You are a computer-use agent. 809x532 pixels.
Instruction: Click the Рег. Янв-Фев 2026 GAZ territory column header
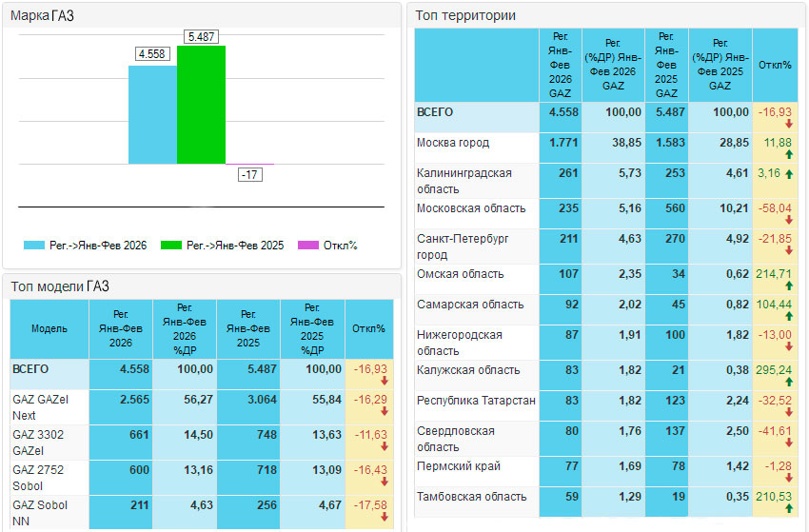pyautogui.click(x=561, y=65)
